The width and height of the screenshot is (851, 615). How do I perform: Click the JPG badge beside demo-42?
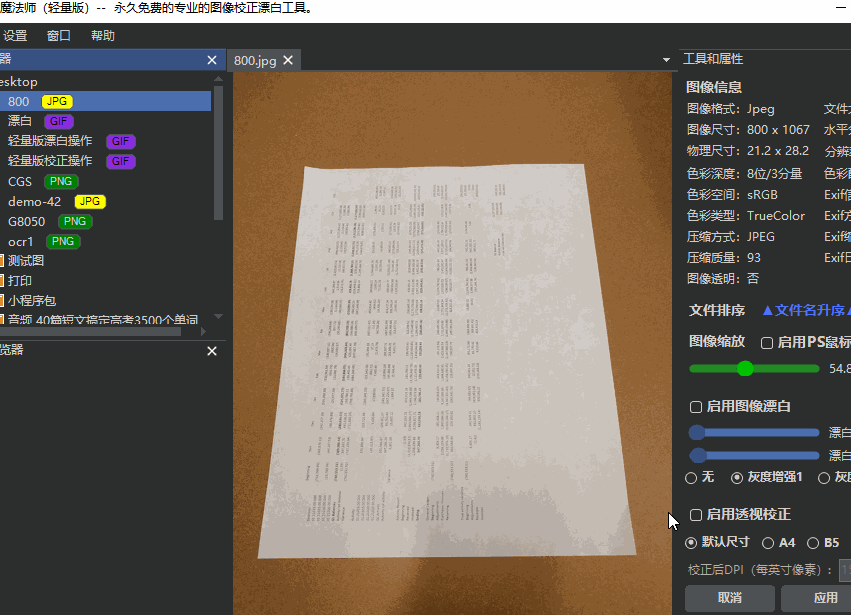89,201
